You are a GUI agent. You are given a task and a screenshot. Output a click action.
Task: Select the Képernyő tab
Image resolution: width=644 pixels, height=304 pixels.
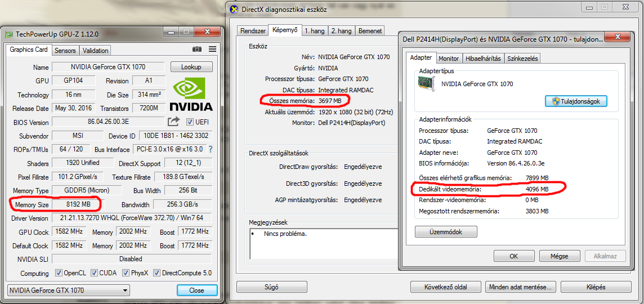click(285, 30)
